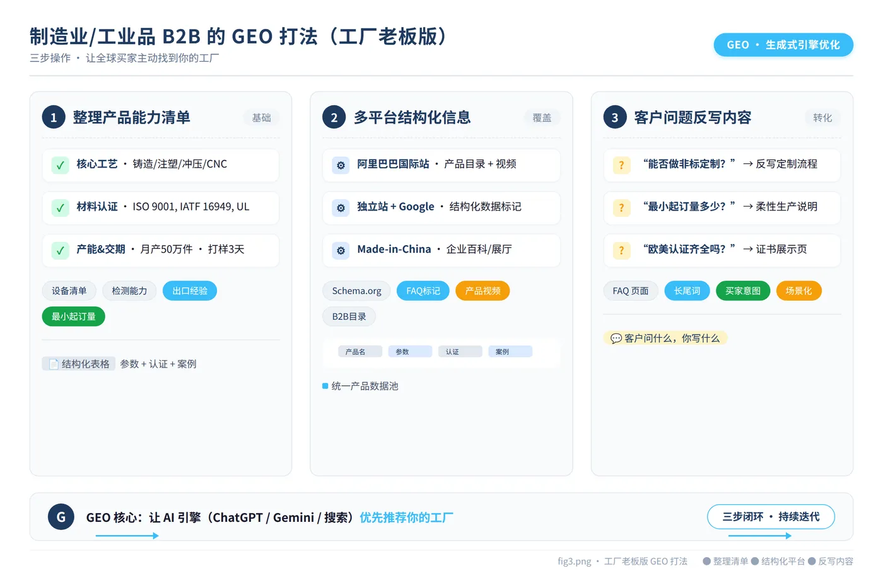Click the → 柔性生产说明 text
Viewport: 883px width, 588px height.
pyautogui.click(x=780, y=207)
